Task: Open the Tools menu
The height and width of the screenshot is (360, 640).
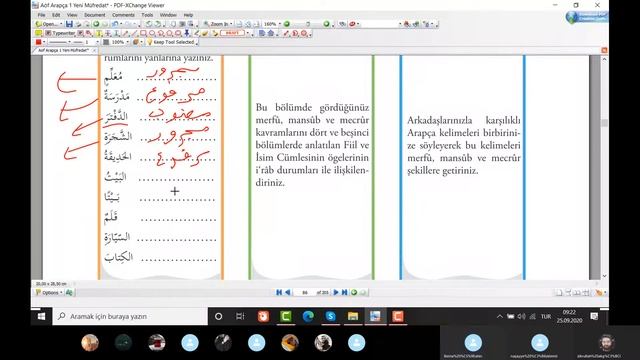Action: coord(147,15)
